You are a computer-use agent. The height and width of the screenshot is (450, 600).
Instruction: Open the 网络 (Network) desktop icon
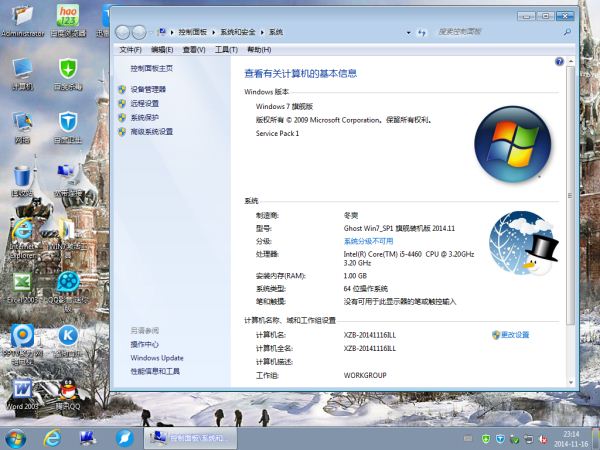22,127
